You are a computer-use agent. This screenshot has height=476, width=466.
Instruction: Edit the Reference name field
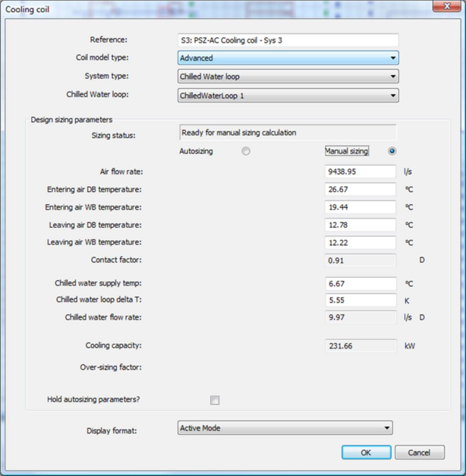tap(288, 40)
